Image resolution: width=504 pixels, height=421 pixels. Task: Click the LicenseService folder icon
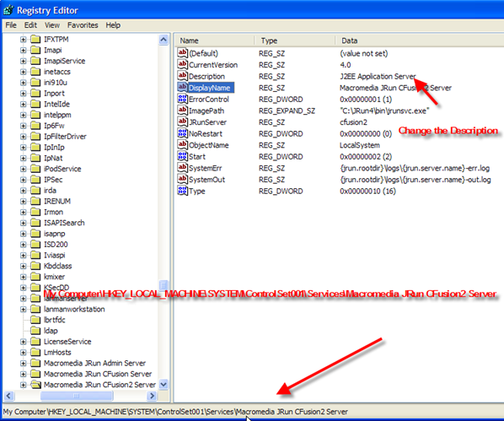coord(35,342)
